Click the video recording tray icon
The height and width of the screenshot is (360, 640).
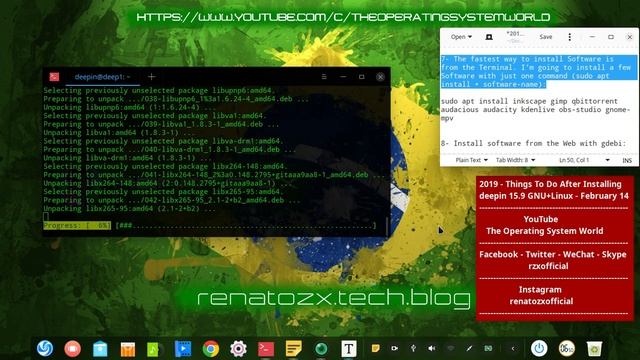[x=394, y=348]
